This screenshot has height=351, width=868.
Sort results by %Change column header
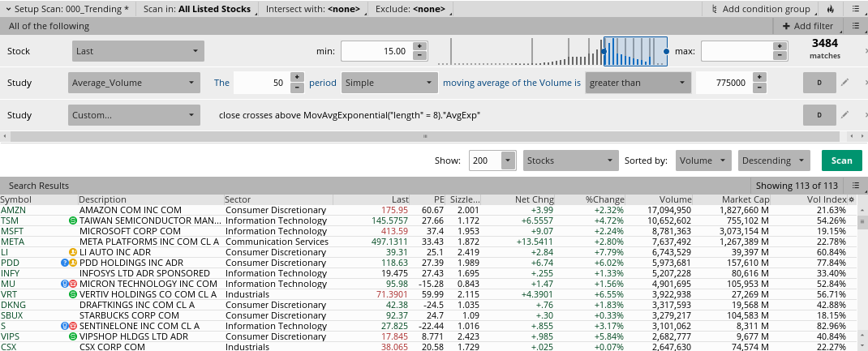tap(590, 199)
